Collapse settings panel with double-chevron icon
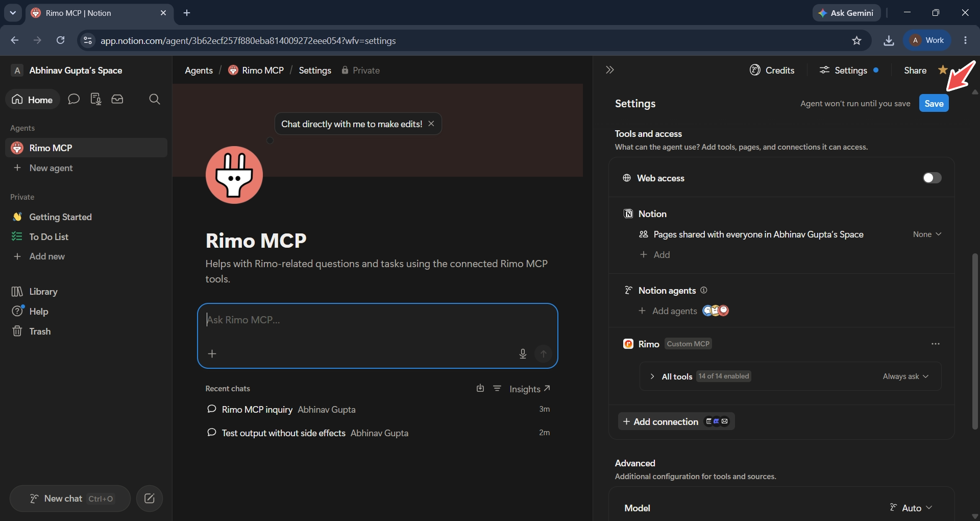Screen dimensions: 980x521 [x=609, y=70]
